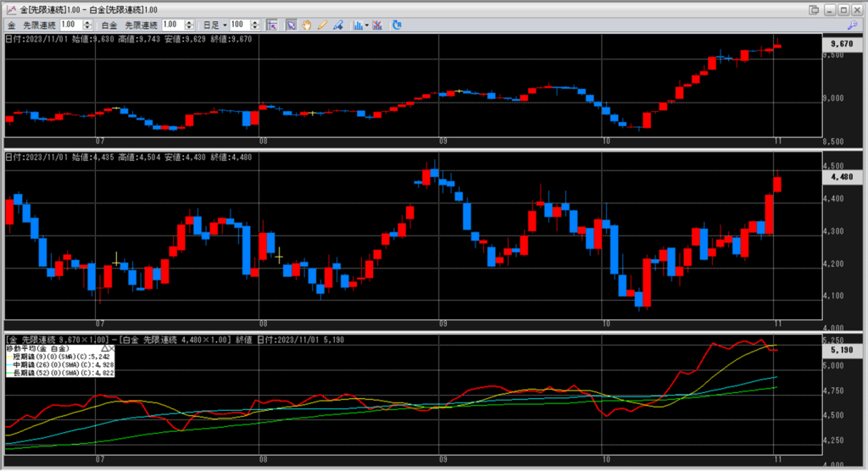Click the detach window icon in title bar
The image size is (868, 471).
pos(814,8)
